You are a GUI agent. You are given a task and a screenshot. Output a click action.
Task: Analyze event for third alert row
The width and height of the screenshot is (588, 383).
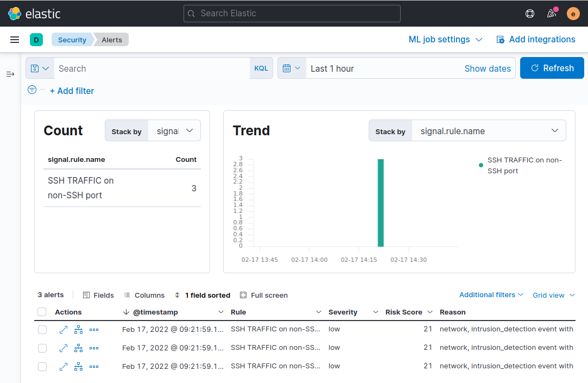coord(78,367)
